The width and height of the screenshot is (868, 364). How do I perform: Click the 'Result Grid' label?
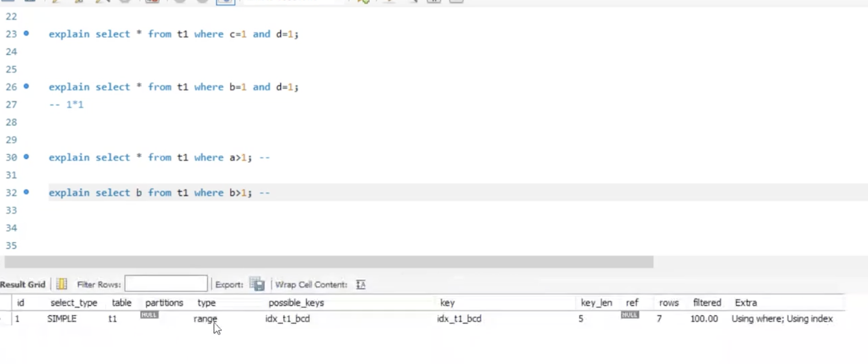pos(23,284)
